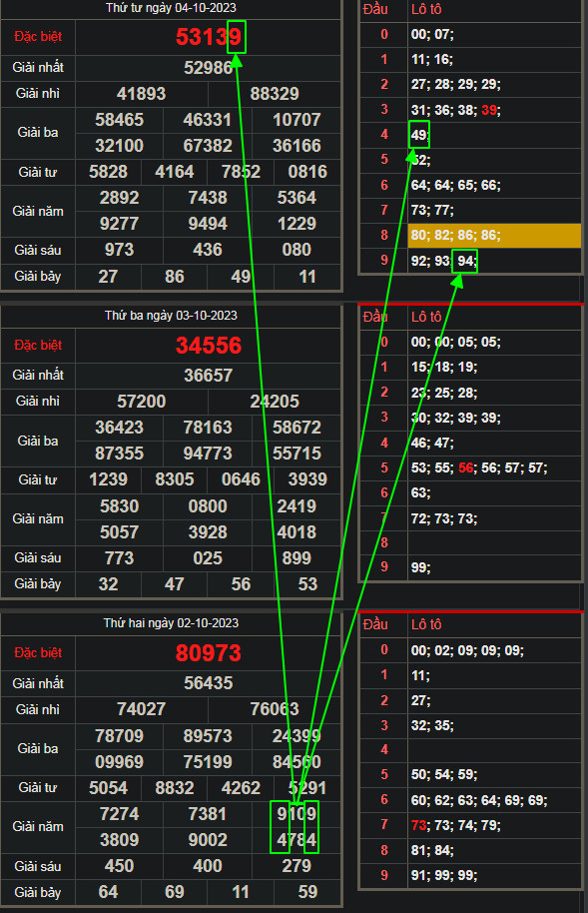Click Giải nhất number 52986
The width and height of the screenshot is (588, 913).
(x=208, y=68)
